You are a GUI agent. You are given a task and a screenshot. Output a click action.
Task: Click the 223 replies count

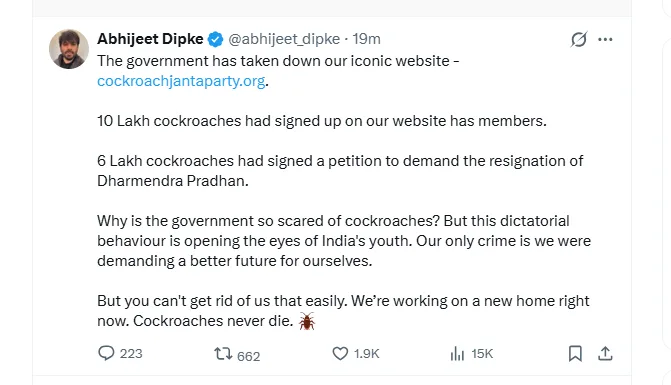(131, 354)
